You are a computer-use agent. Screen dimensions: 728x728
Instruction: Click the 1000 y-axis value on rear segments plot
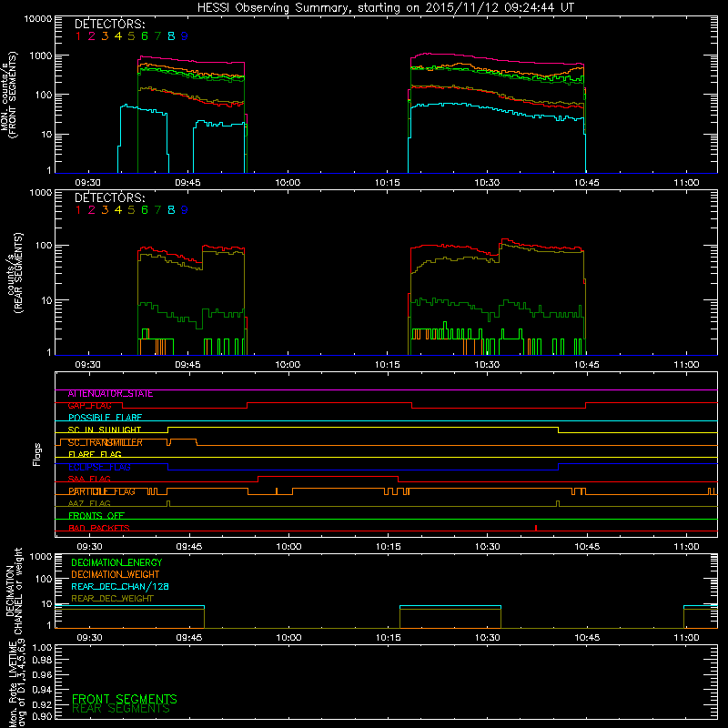point(41,192)
